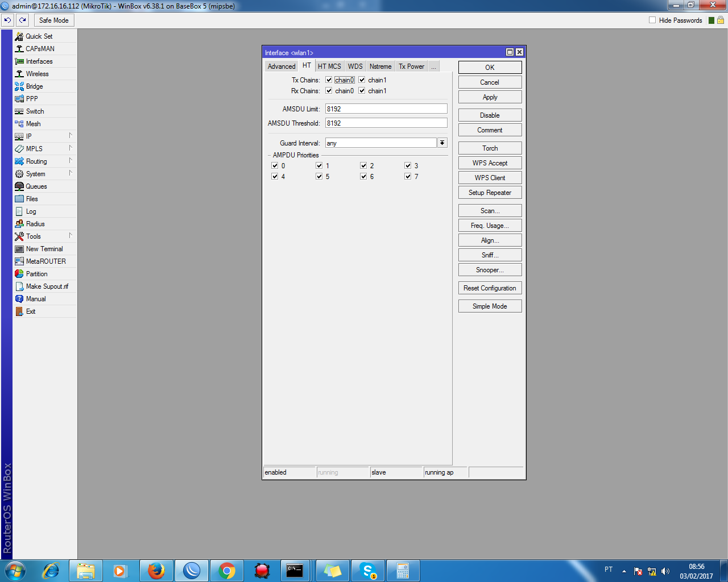Open the MetaROUTER icon
Image resolution: width=728 pixels, height=582 pixels.
pyautogui.click(x=19, y=261)
